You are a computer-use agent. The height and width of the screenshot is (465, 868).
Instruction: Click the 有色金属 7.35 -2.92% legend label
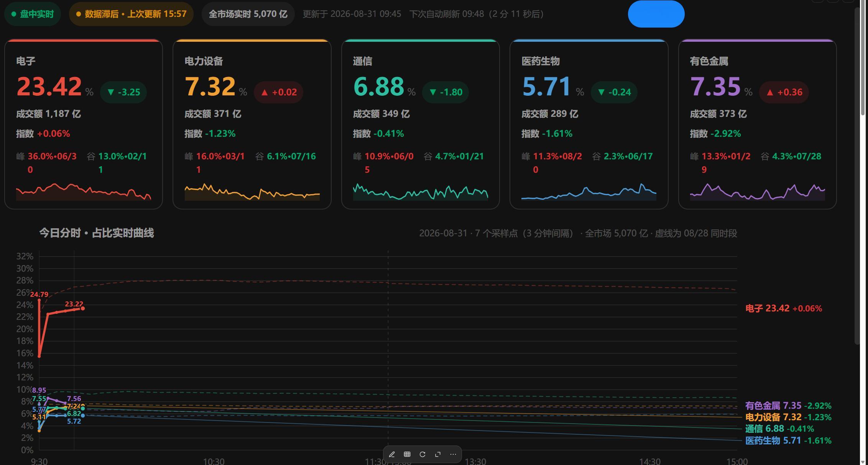tap(788, 406)
